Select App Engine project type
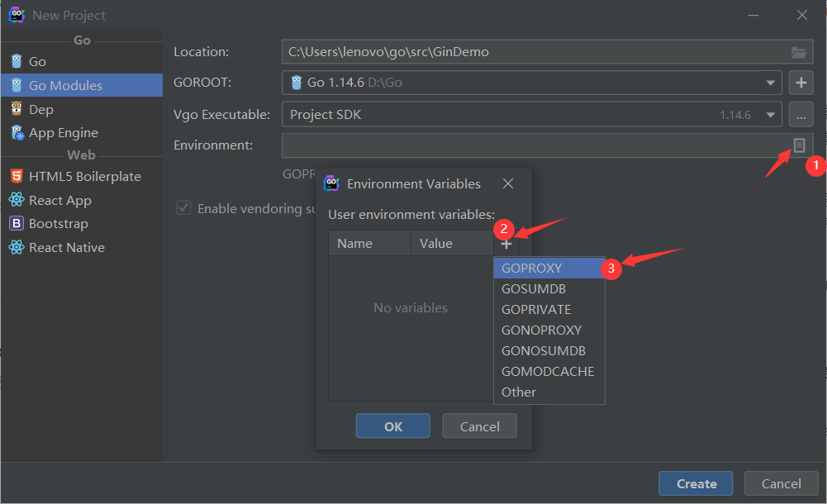 tap(82, 133)
